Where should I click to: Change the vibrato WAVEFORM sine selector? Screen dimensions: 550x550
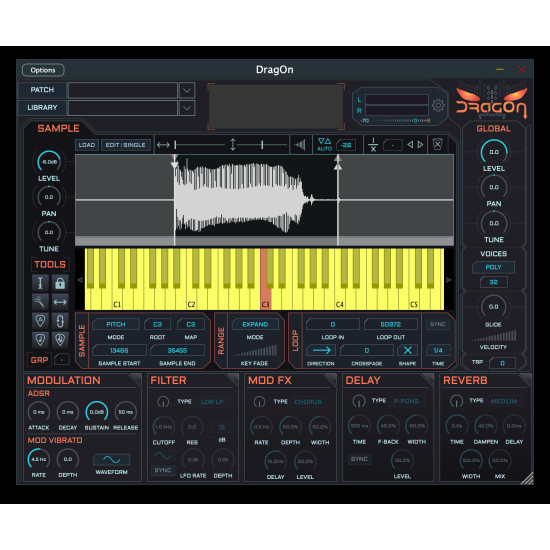112,460
